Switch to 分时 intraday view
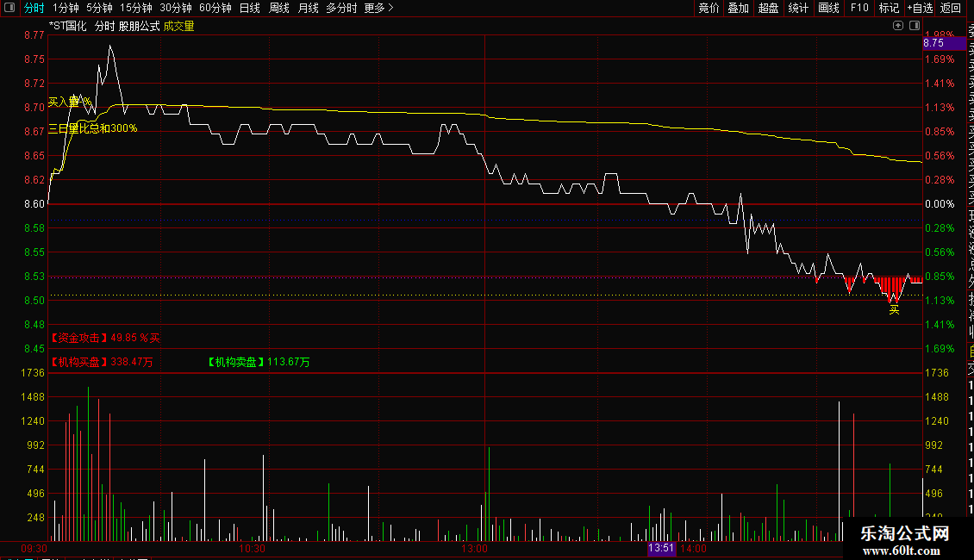 click(x=34, y=8)
